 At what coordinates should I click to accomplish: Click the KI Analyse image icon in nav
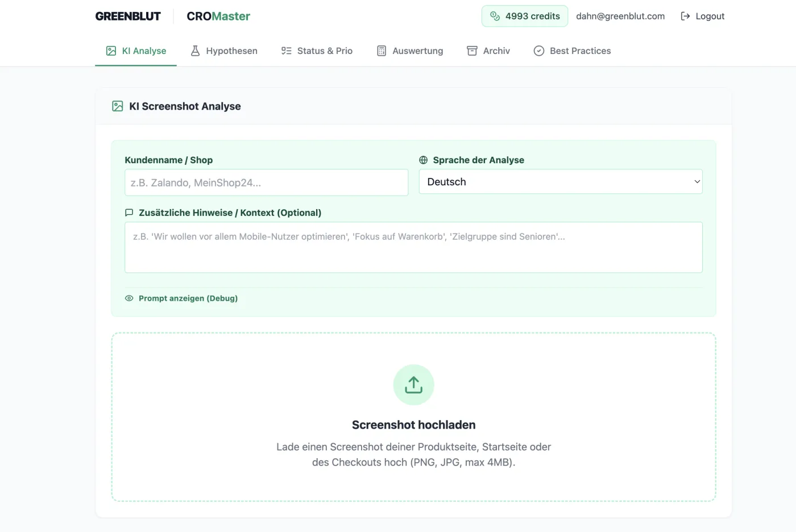coord(111,51)
